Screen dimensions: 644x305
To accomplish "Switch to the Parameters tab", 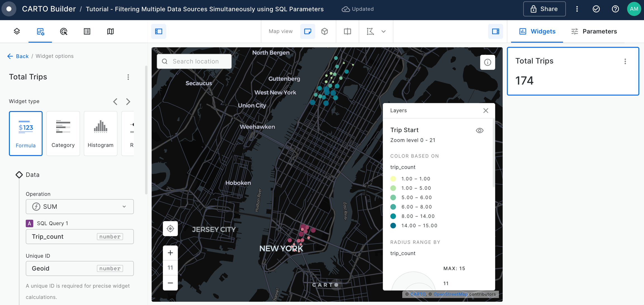I will 594,31.
